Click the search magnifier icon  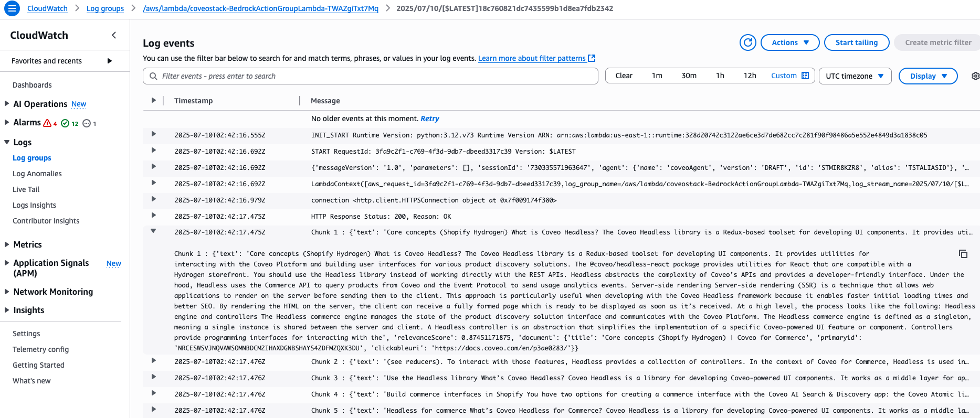tap(153, 76)
